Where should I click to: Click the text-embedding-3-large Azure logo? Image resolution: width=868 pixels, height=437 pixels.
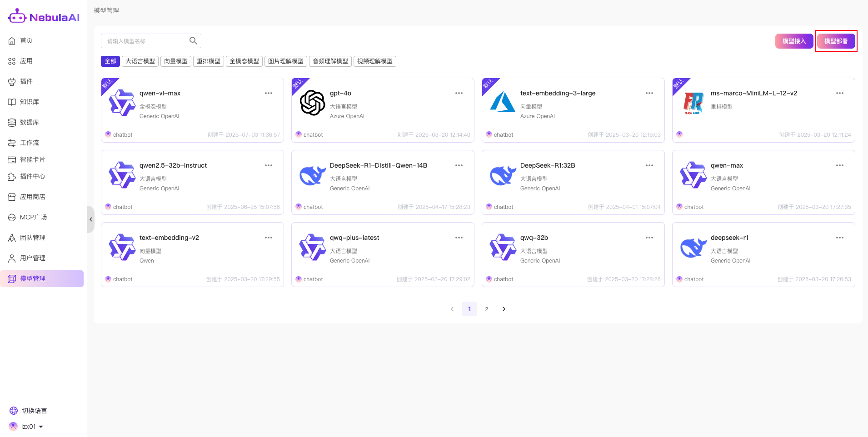(503, 102)
